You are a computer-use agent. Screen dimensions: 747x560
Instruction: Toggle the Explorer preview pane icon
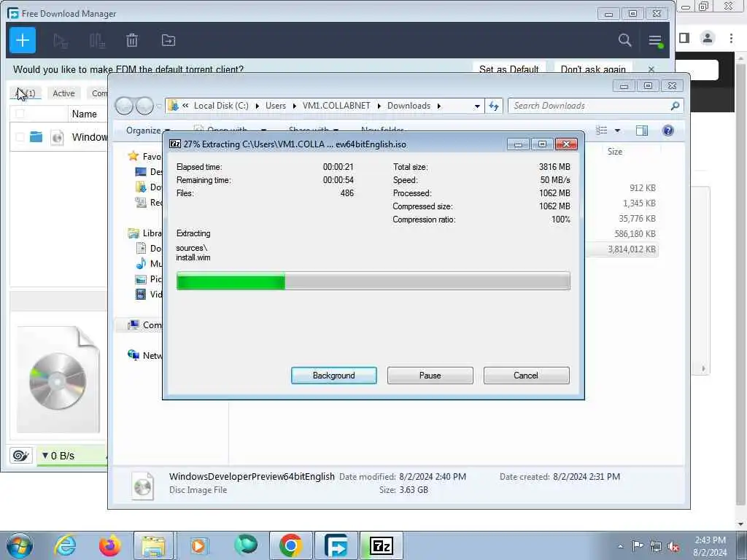pos(642,131)
